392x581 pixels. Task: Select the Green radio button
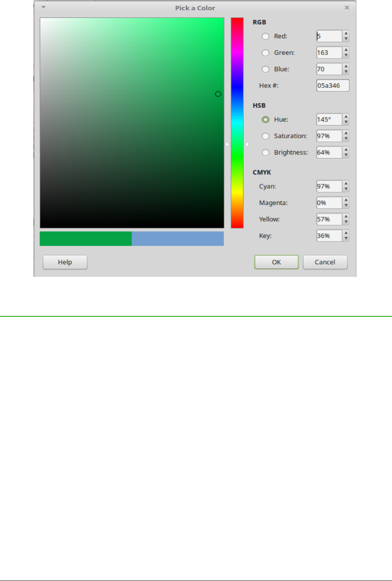(x=266, y=53)
